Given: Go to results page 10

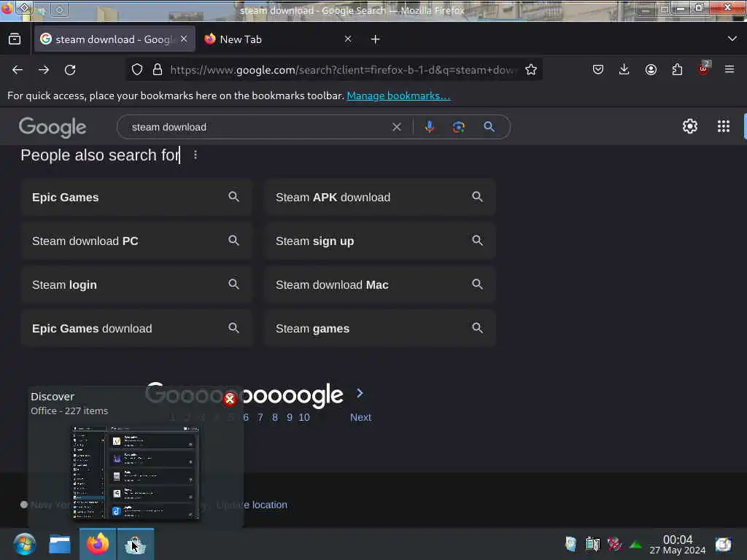Looking at the screenshot, I should pyautogui.click(x=304, y=417).
